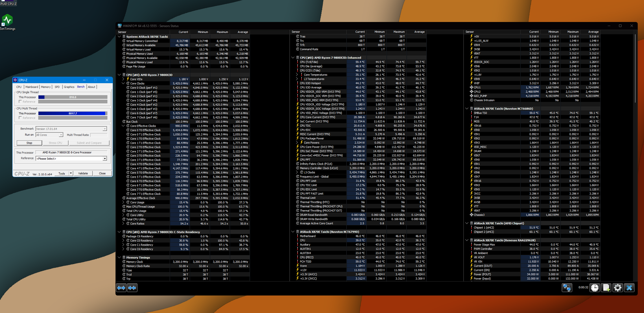Click the HWiNFO title bar app icon
The width and height of the screenshot is (644, 313).
tap(120, 26)
